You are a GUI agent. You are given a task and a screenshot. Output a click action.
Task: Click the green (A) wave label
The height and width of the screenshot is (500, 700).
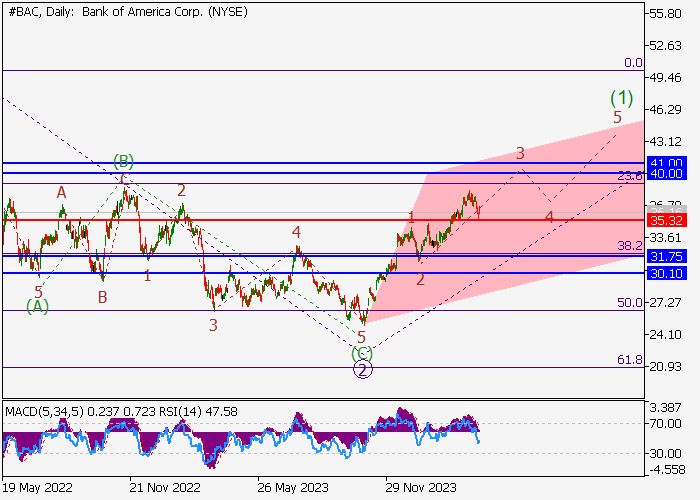pyautogui.click(x=38, y=306)
